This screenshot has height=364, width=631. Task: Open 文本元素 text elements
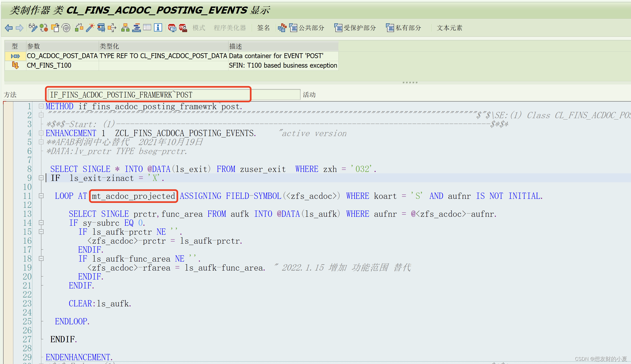pos(449,28)
